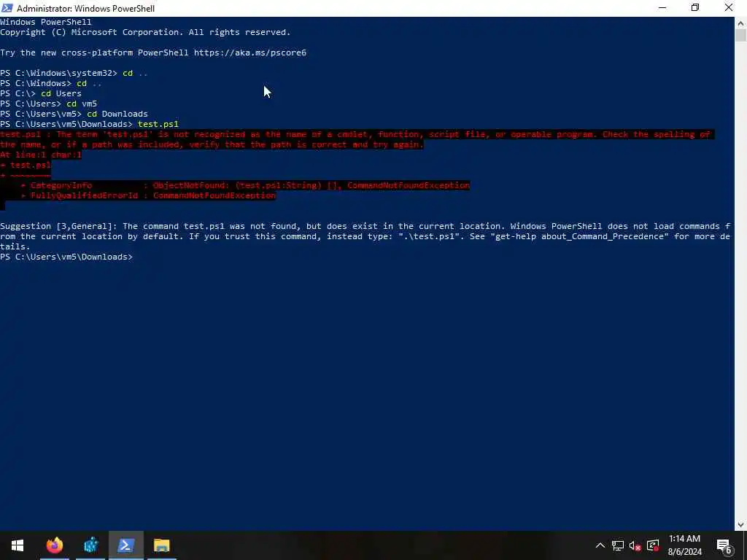Click the last prompt 'PS C:\Users\vm5\Downloads>'

pos(66,257)
